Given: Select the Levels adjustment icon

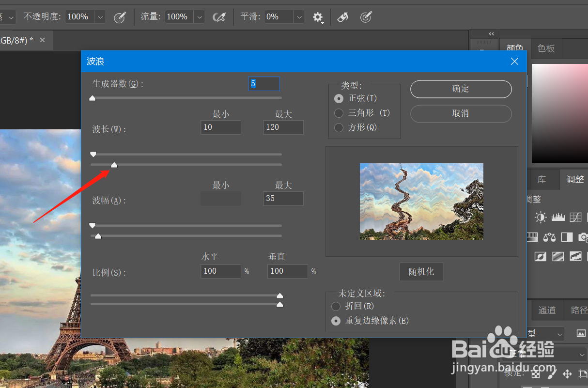Looking at the screenshot, I should pyautogui.click(x=558, y=217).
